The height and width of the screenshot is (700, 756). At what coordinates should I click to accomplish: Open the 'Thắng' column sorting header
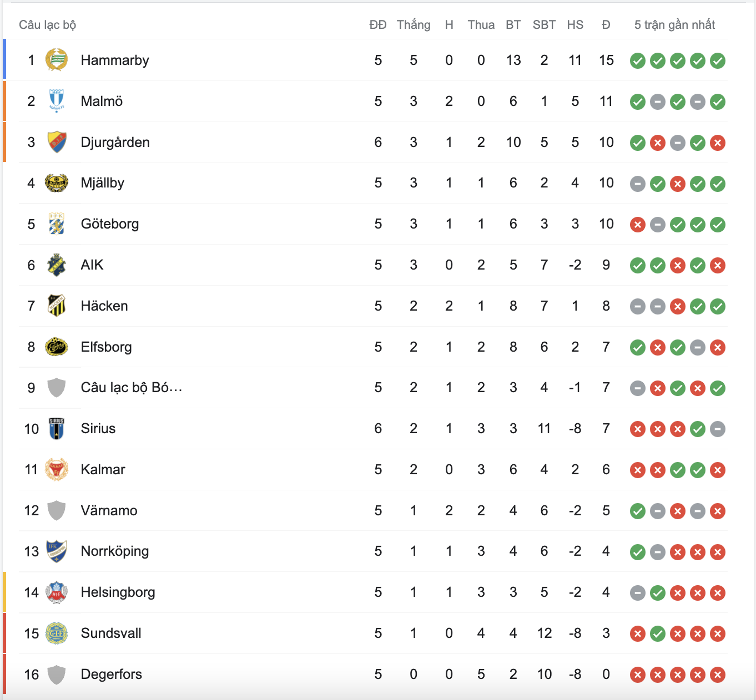coord(413,24)
